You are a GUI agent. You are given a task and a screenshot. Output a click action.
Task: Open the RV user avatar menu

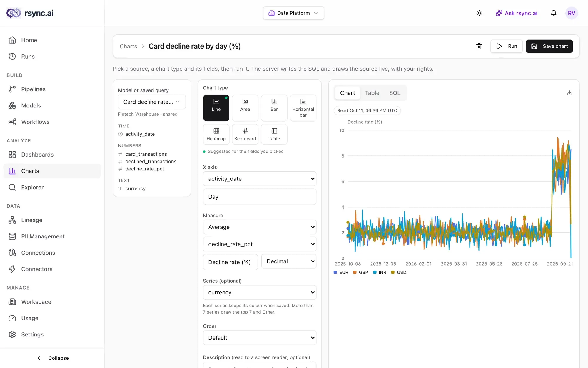572,13
